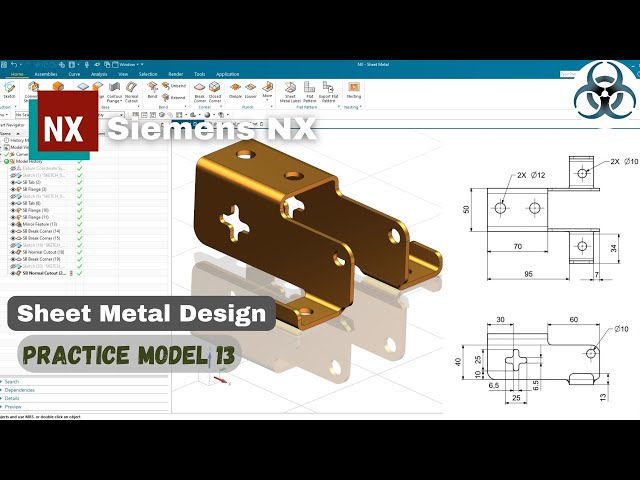Select SB Break Corner (19) row
640x480 pixels.
(41, 259)
